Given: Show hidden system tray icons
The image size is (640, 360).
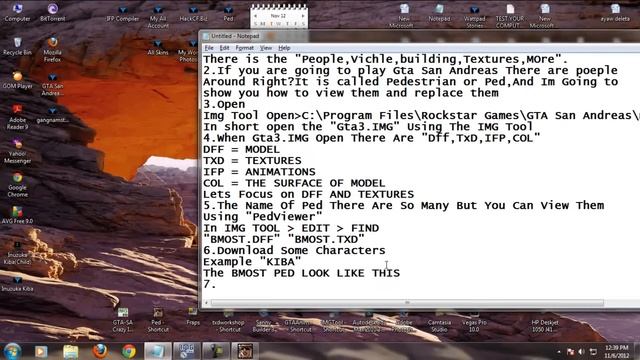Looking at the screenshot, I should pos(558,351).
